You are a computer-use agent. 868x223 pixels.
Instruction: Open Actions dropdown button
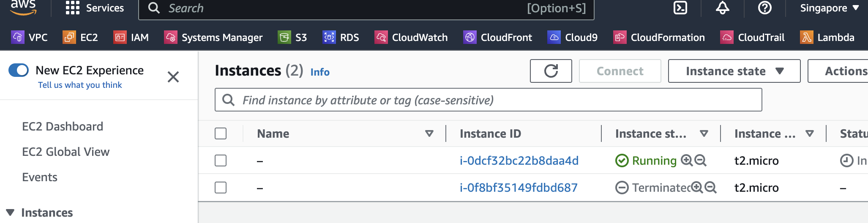click(x=838, y=71)
